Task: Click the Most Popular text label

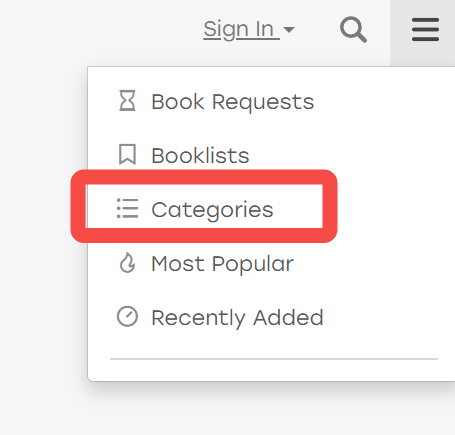Action: pyautogui.click(x=222, y=264)
